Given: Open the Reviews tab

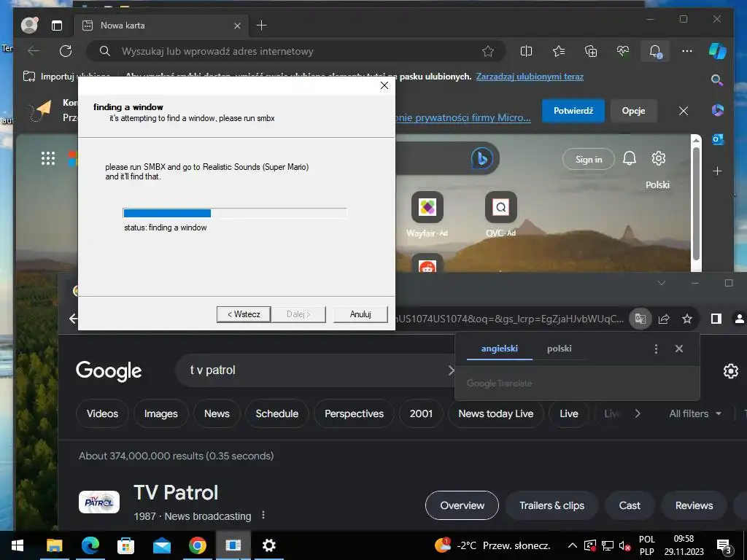Looking at the screenshot, I should tap(694, 505).
